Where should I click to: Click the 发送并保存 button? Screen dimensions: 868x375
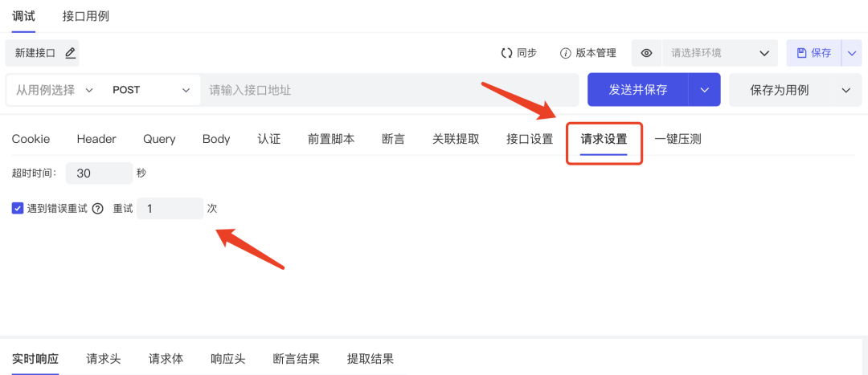(637, 90)
